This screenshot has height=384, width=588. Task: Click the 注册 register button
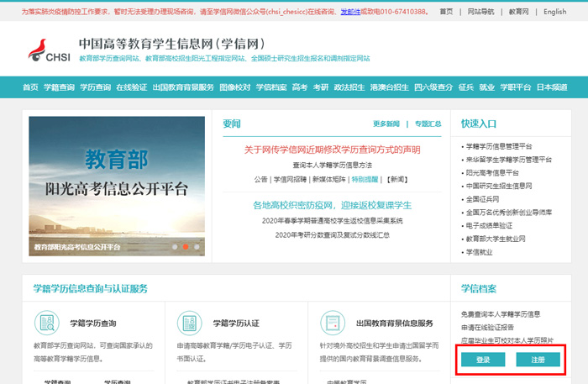pyautogui.click(x=537, y=360)
